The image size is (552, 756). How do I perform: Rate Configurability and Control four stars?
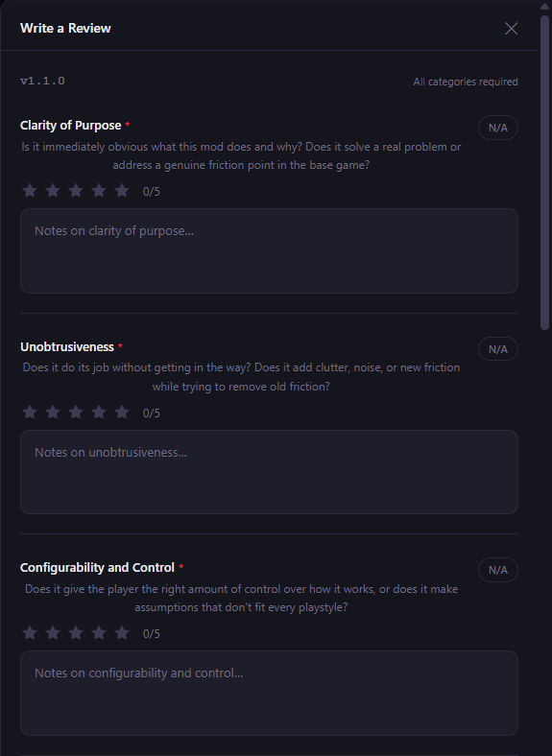point(99,633)
